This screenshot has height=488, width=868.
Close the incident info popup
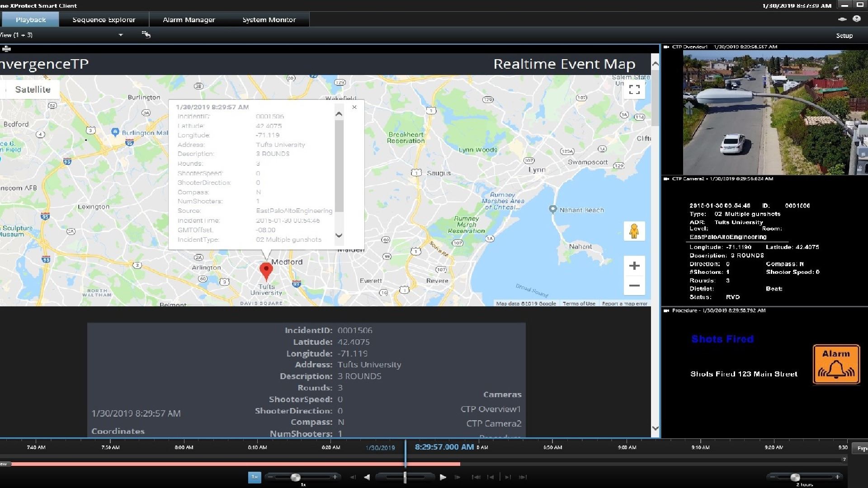point(354,107)
